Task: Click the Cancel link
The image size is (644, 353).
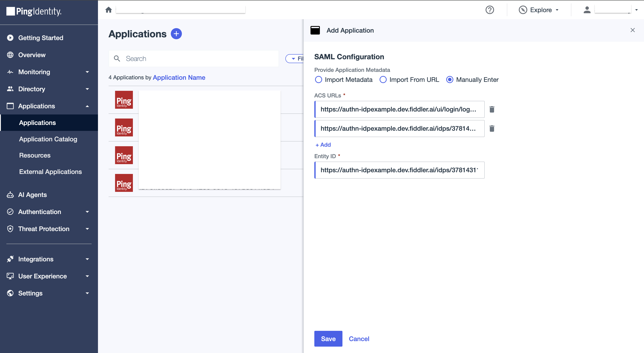Action: pos(359,339)
